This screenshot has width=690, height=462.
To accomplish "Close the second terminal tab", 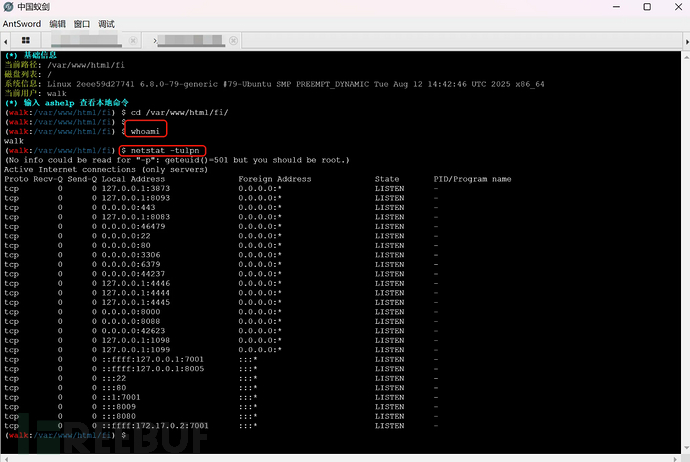I will point(234,40).
